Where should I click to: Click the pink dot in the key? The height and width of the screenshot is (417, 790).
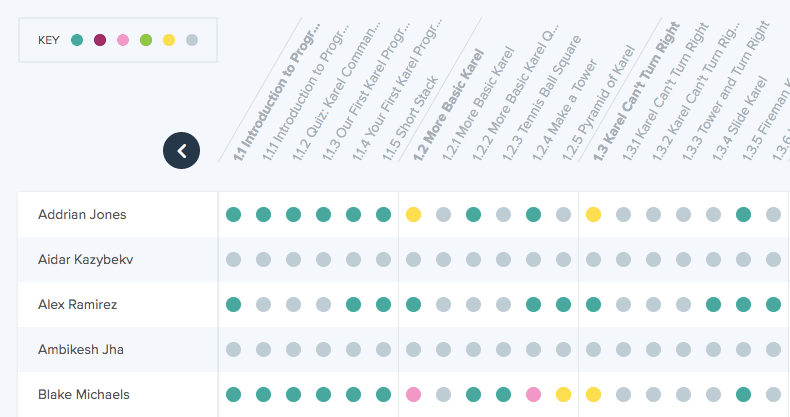click(123, 40)
